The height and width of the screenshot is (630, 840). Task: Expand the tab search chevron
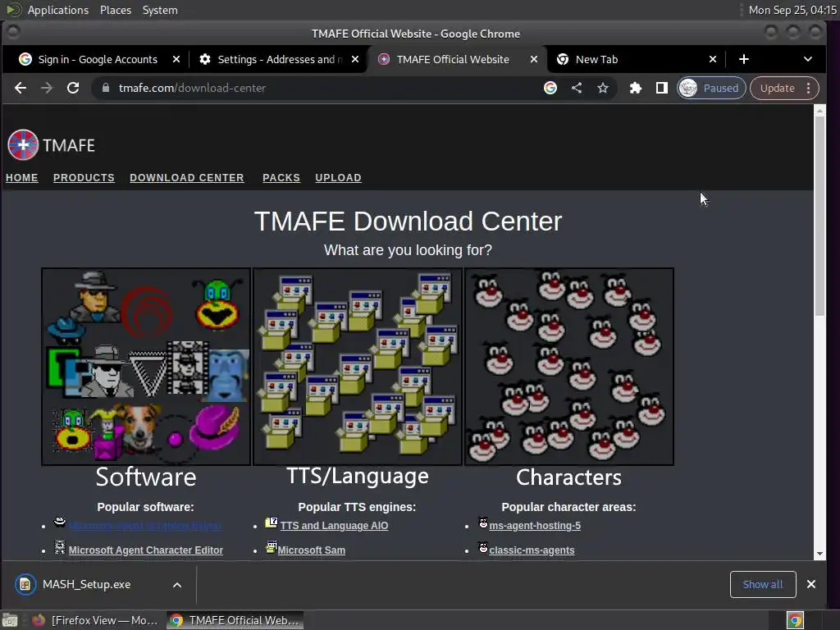point(807,59)
